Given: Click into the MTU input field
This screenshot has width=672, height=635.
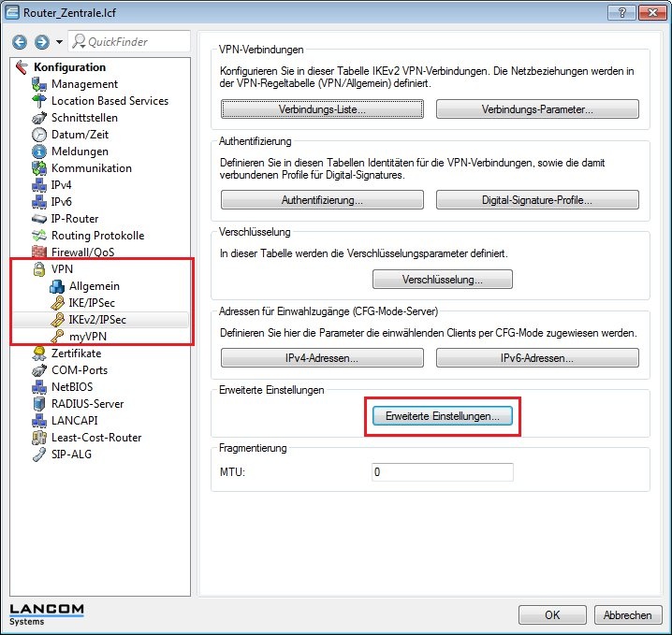Looking at the screenshot, I should tap(442, 472).
